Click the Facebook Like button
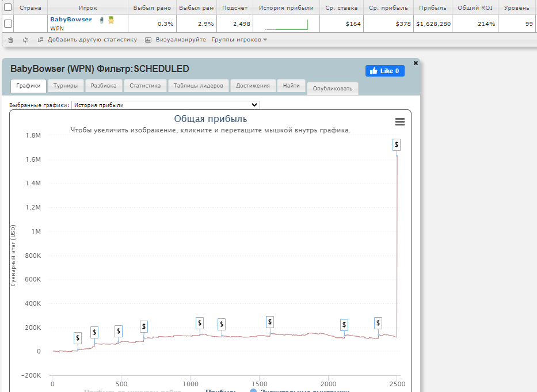The height and width of the screenshot is (392, 537). point(384,71)
